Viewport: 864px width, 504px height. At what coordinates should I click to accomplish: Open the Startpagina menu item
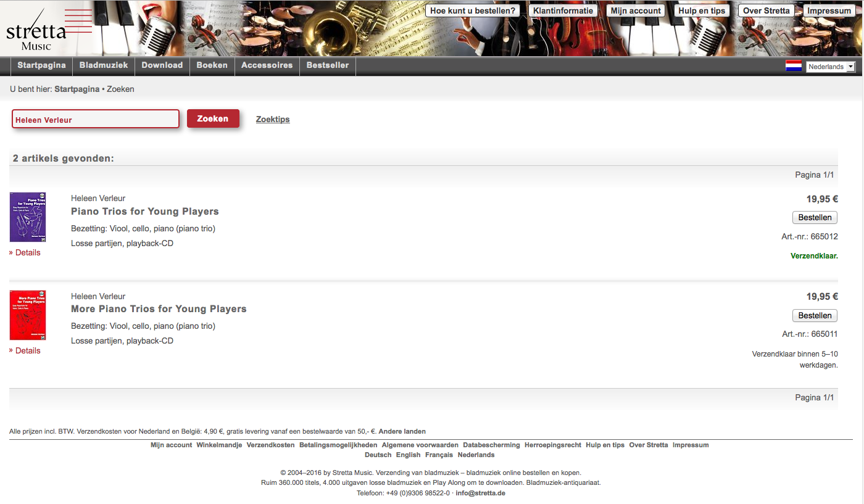tap(41, 65)
